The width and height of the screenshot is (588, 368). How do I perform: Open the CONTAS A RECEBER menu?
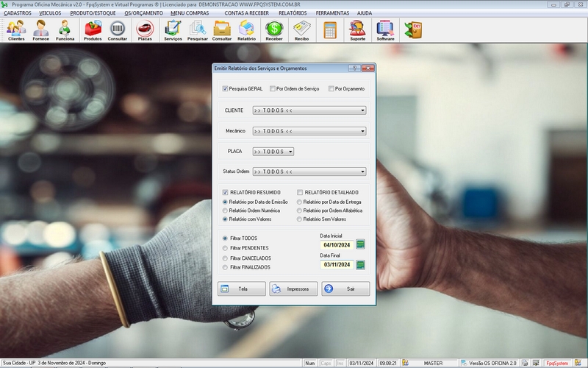(246, 13)
